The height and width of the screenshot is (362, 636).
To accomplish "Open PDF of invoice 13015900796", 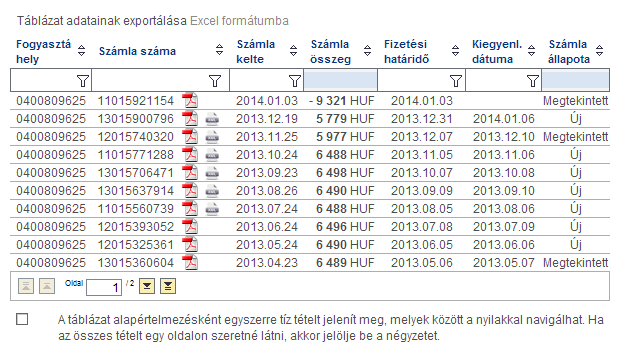I will [x=190, y=119].
